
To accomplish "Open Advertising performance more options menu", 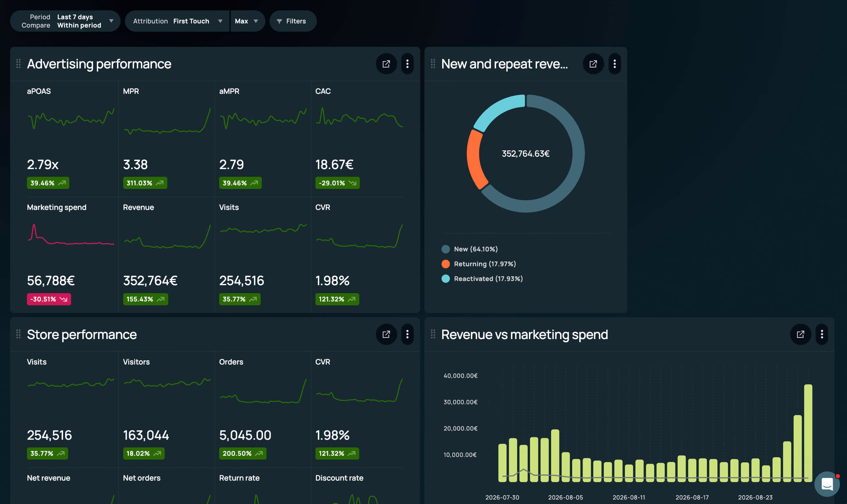I will coord(407,64).
